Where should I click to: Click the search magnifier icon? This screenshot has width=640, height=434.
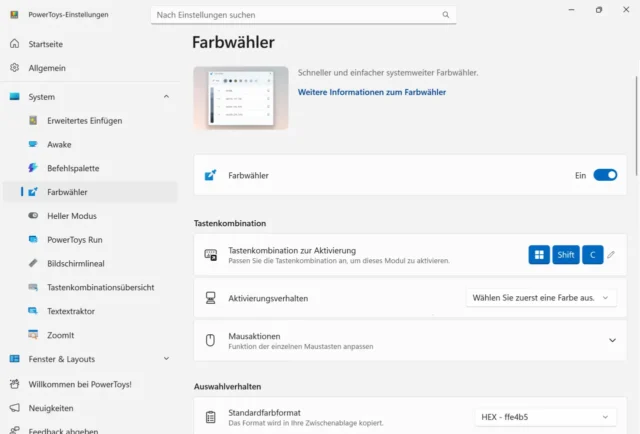click(x=446, y=15)
